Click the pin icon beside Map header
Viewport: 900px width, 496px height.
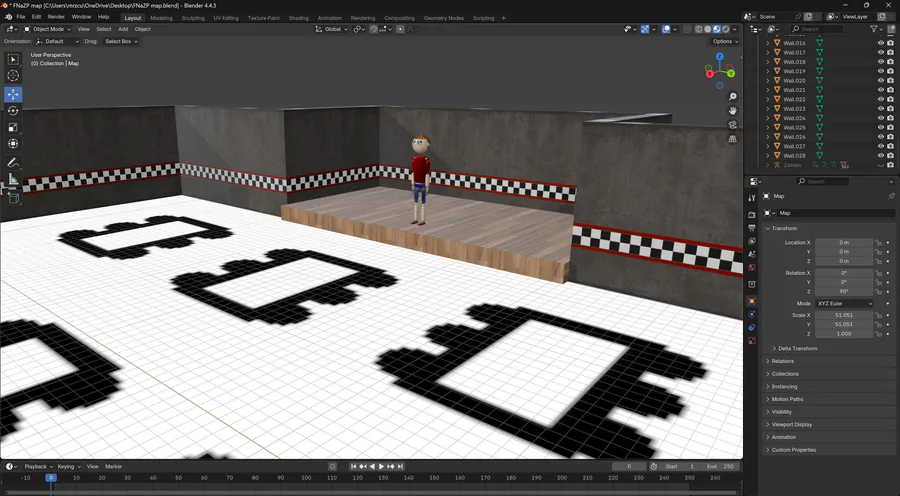891,196
